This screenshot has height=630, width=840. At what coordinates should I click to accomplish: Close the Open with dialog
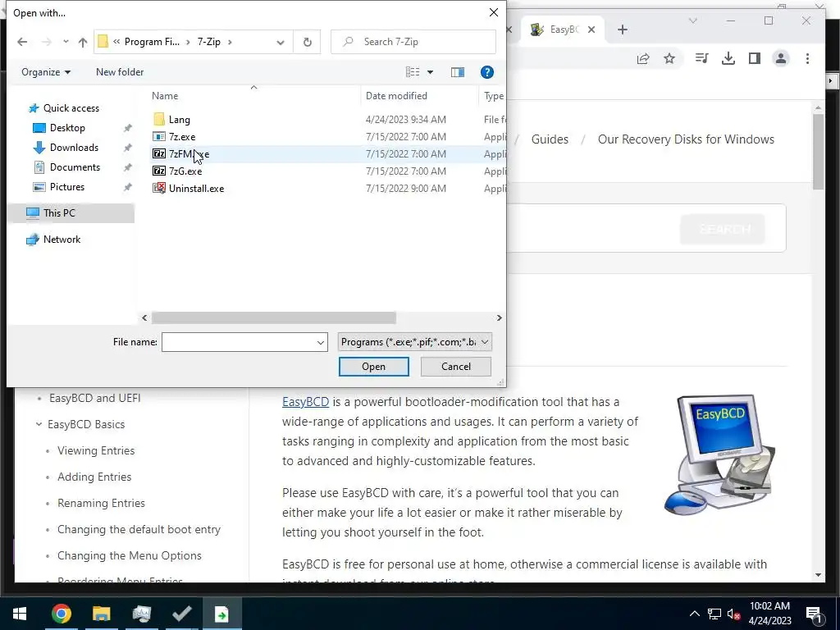click(493, 12)
